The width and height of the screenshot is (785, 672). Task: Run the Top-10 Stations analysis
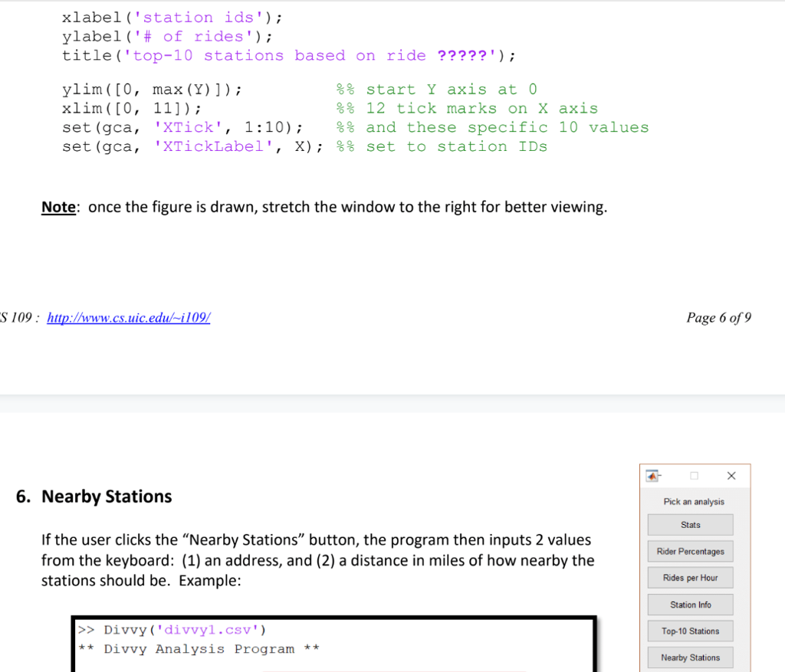tap(690, 631)
